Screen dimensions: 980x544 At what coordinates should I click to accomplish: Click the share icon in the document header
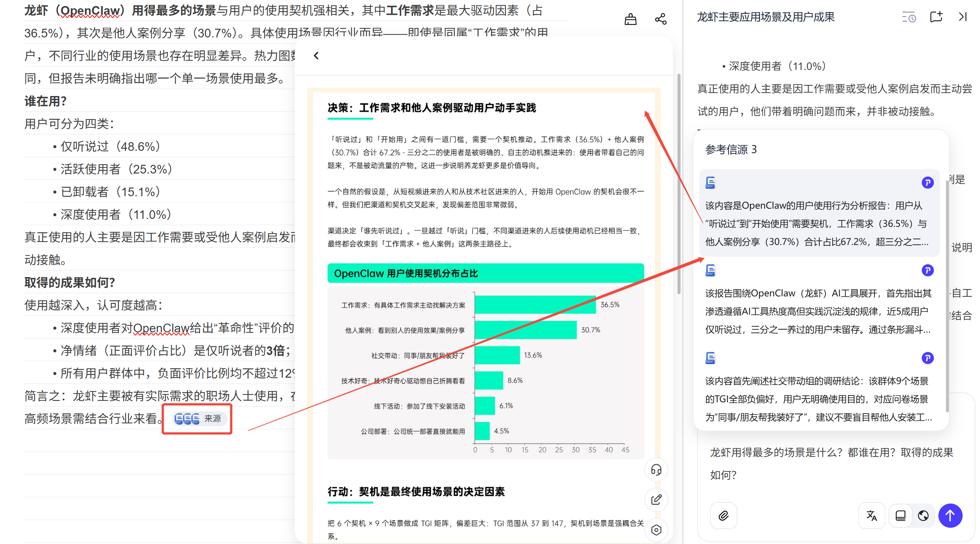(x=661, y=19)
